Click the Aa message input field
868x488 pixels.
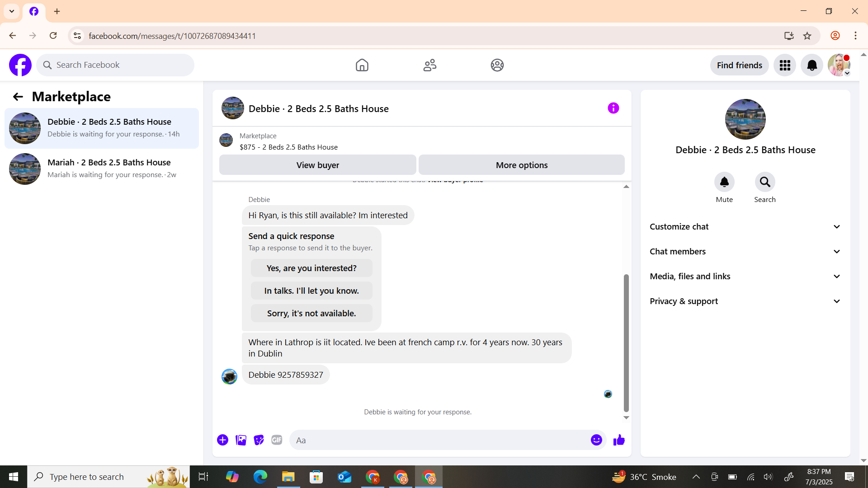pos(439,440)
